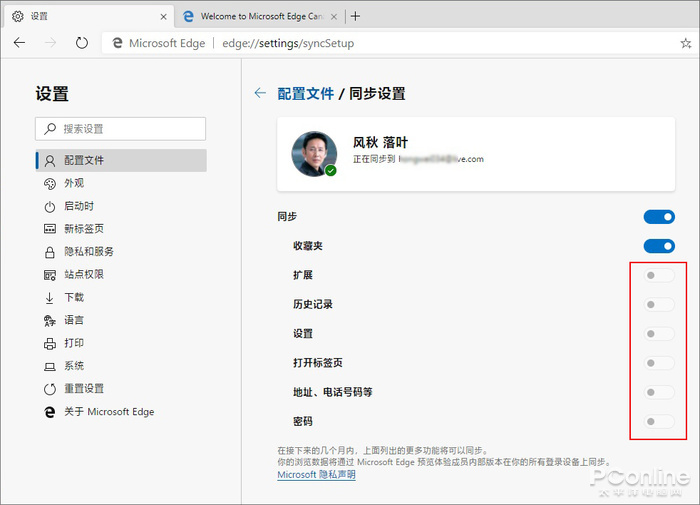Select 站点权限 in the sidebar

(84, 274)
